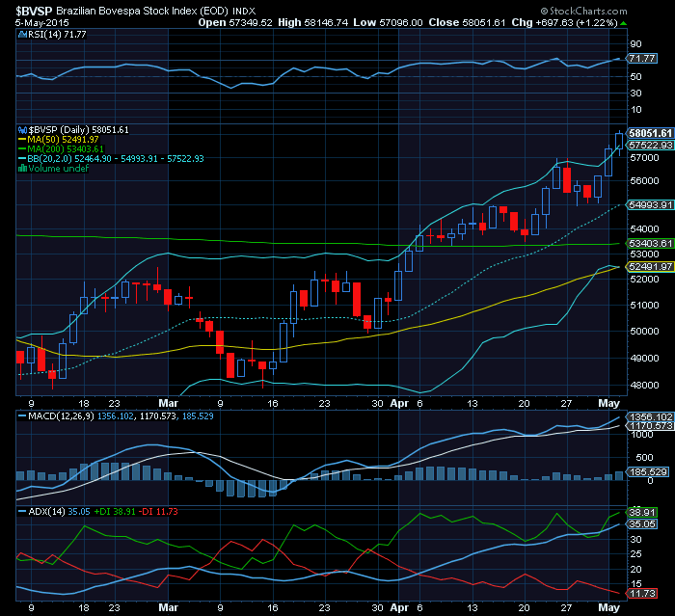Image resolution: width=675 pixels, height=616 pixels.
Task: Click the 71.77 RSI value tag on axis
Action: [642, 58]
